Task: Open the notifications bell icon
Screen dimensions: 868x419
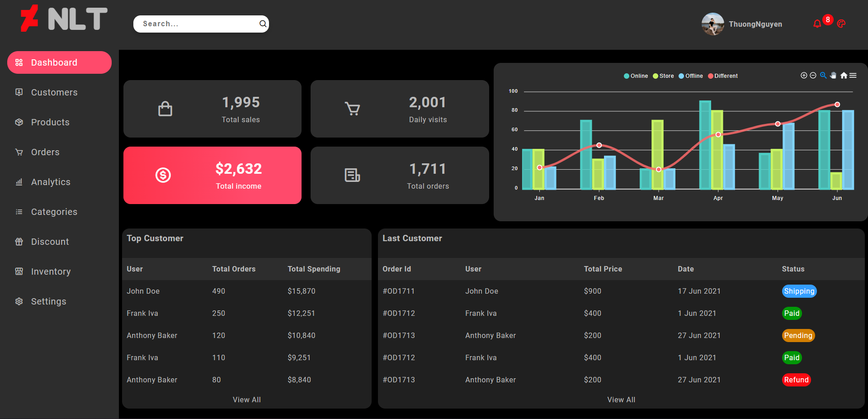Action: pyautogui.click(x=816, y=24)
